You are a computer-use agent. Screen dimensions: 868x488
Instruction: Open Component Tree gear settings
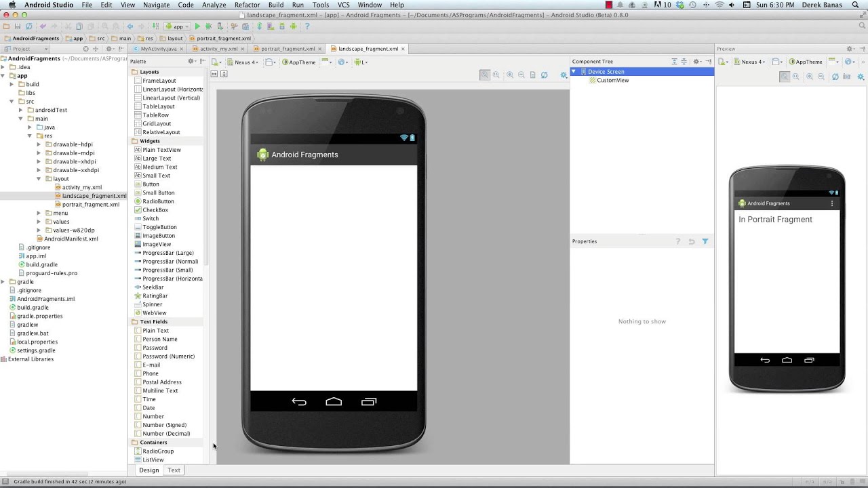[696, 62]
